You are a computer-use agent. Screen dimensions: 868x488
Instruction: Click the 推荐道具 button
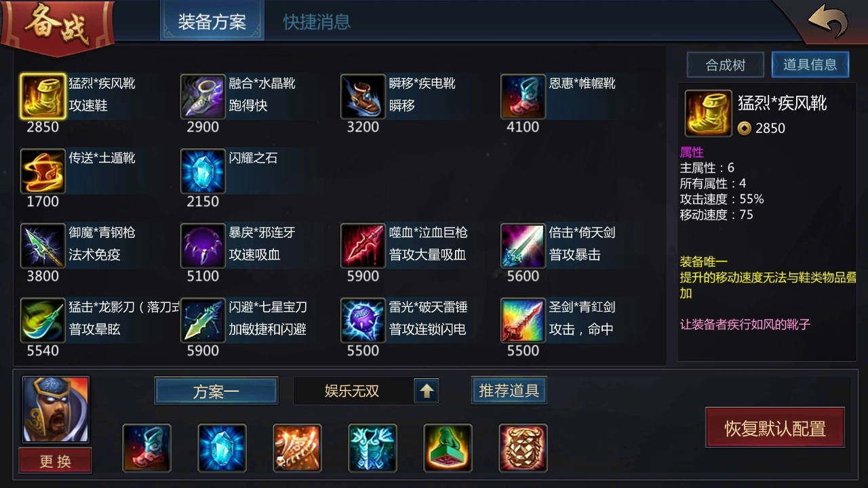click(x=509, y=390)
